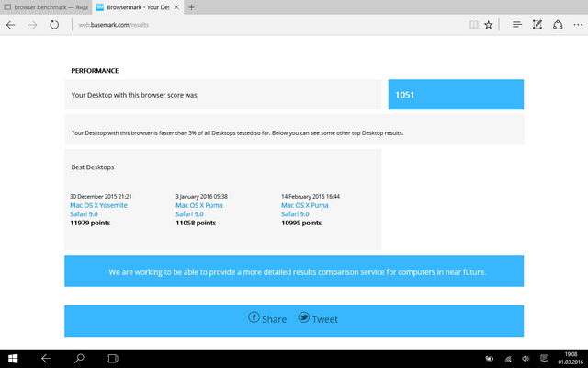The height and width of the screenshot is (368, 588).
Task: Click the taskbar back arrow
Action: coord(46,359)
